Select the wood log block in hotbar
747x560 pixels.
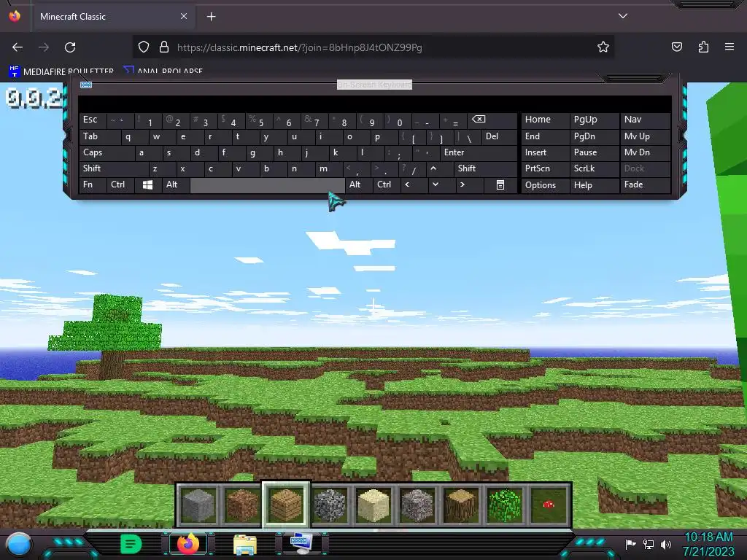[461, 505]
